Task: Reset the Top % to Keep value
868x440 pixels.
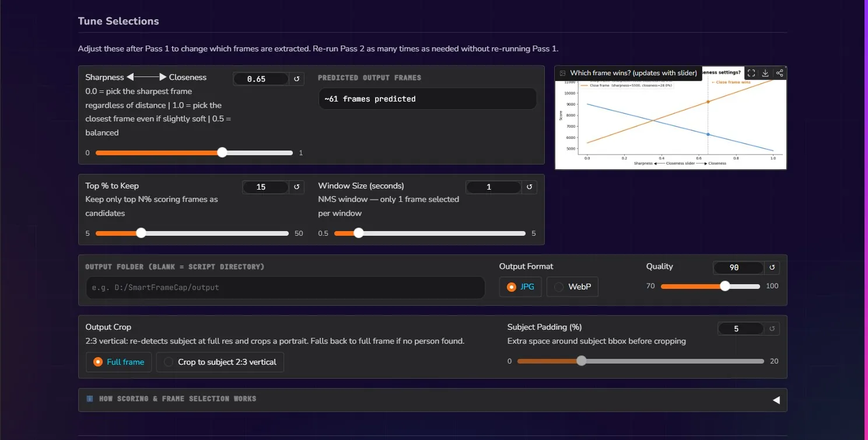Action: (296, 187)
